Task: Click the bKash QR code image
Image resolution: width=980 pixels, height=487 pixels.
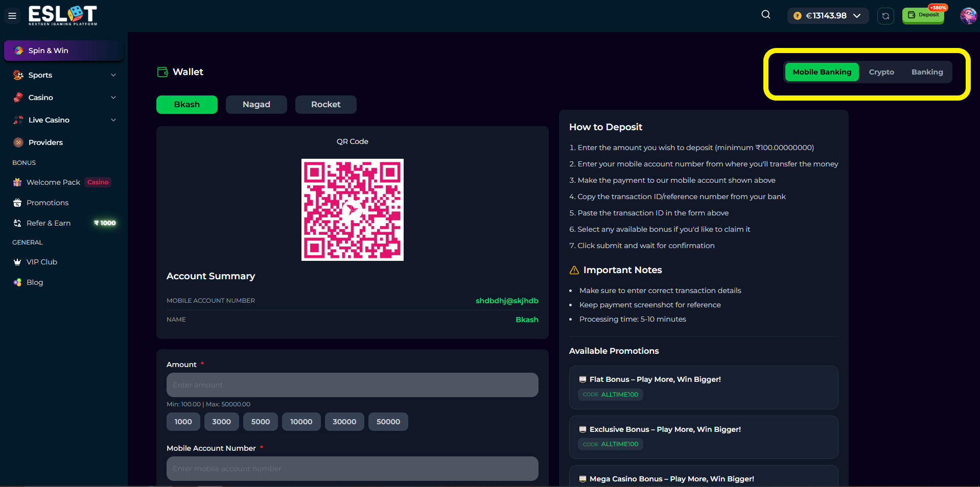Action: [353, 210]
